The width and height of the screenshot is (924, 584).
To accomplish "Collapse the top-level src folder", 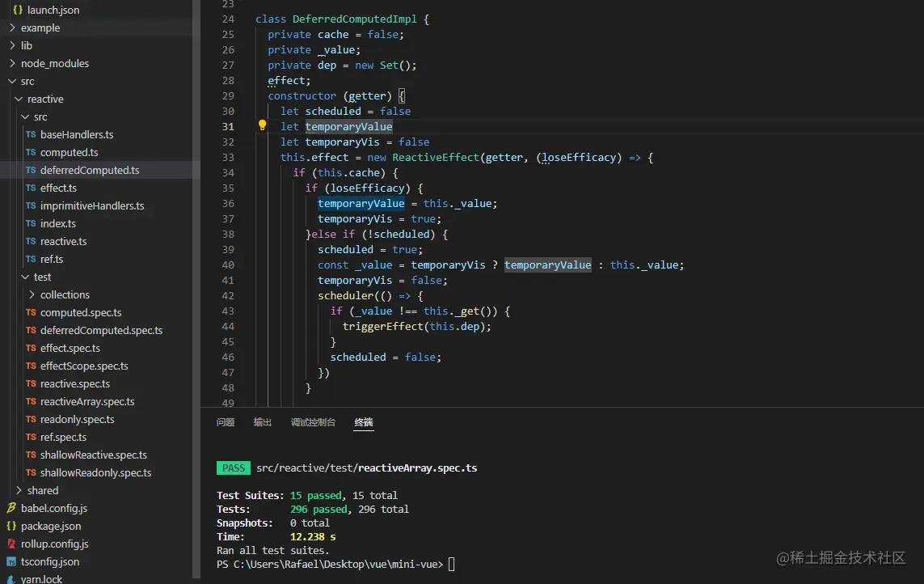I will pos(12,81).
